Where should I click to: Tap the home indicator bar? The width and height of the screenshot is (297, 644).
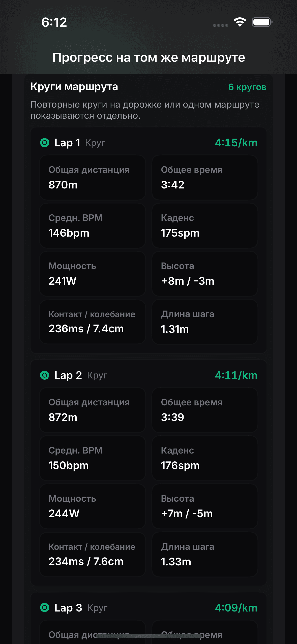[x=148, y=636]
